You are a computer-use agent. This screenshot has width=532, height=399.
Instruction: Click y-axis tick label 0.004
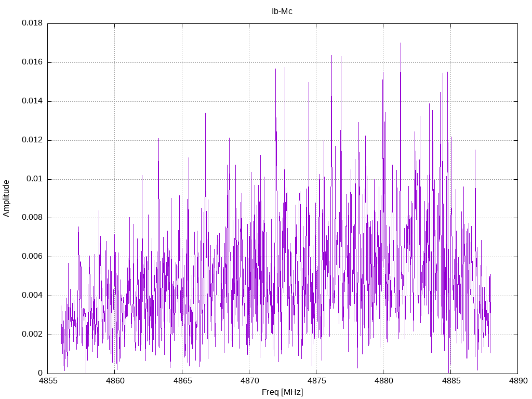click(x=32, y=296)
